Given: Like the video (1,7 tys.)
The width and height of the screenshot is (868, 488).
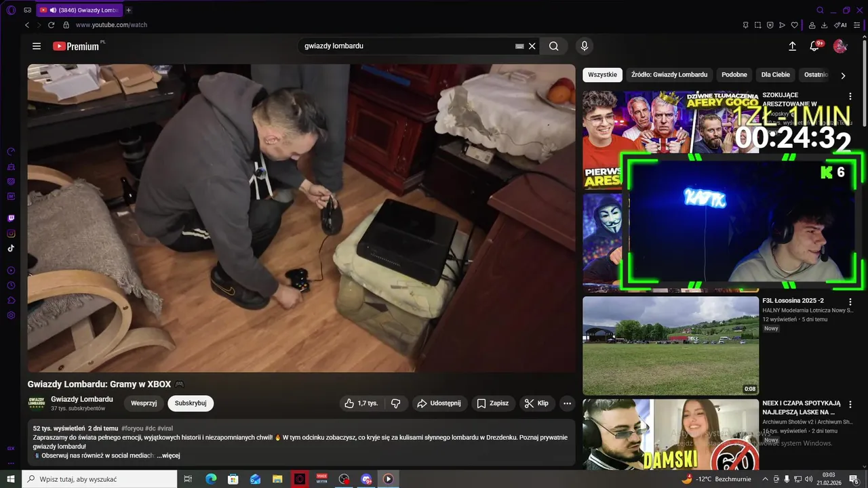Looking at the screenshot, I should tap(361, 403).
